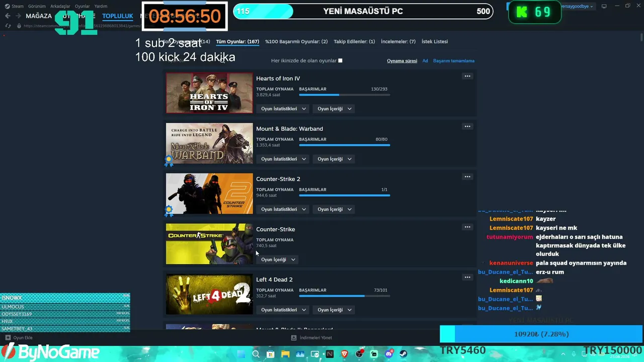Open the three-dot menu for Left 4 Dead 2

(x=467, y=278)
